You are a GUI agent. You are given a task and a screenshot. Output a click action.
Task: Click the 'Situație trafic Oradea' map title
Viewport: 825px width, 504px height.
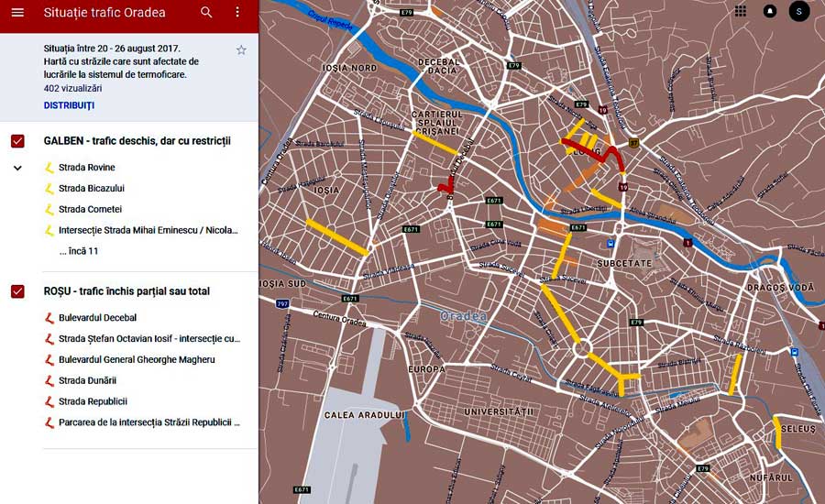[x=104, y=12]
